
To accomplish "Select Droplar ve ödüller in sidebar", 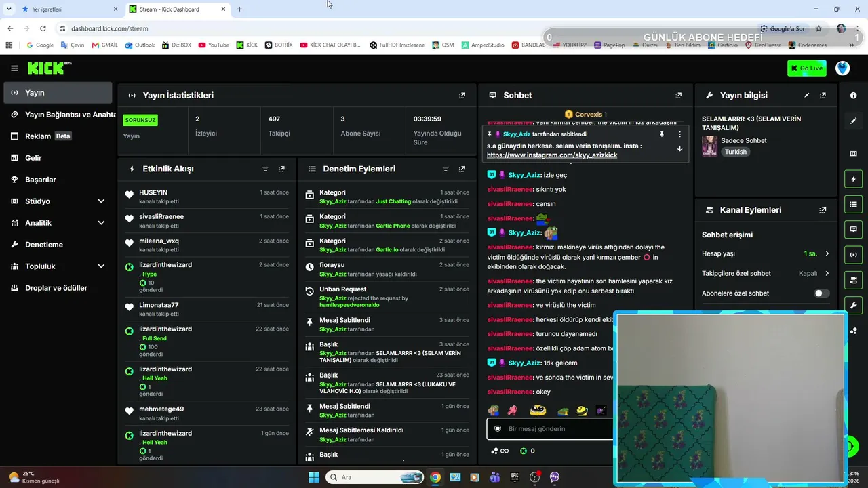I will tap(58, 288).
